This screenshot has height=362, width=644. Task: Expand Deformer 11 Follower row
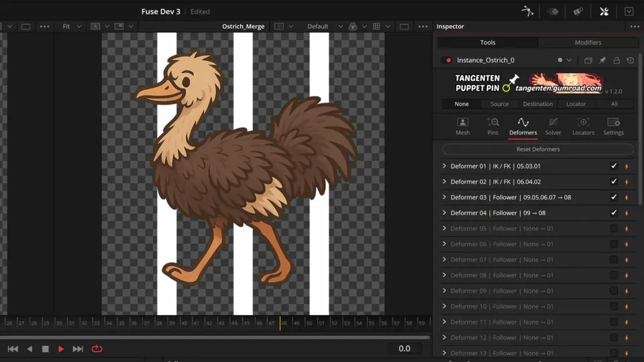click(x=444, y=322)
